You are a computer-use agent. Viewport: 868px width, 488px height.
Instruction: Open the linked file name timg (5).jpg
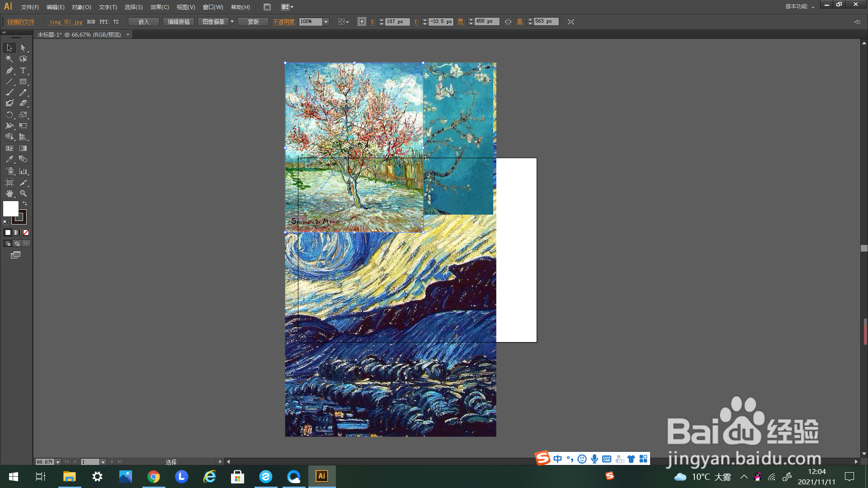tap(66, 22)
